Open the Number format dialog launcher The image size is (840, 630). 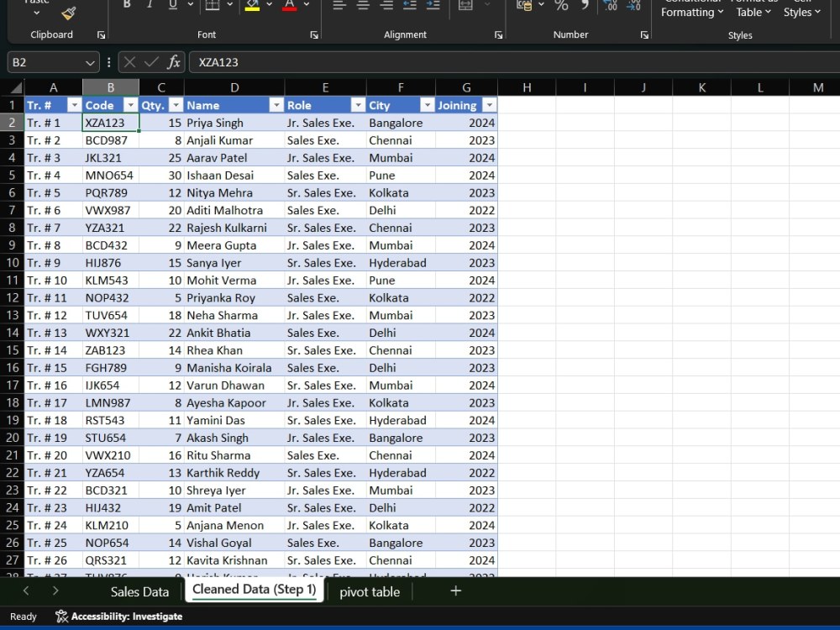point(644,34)
